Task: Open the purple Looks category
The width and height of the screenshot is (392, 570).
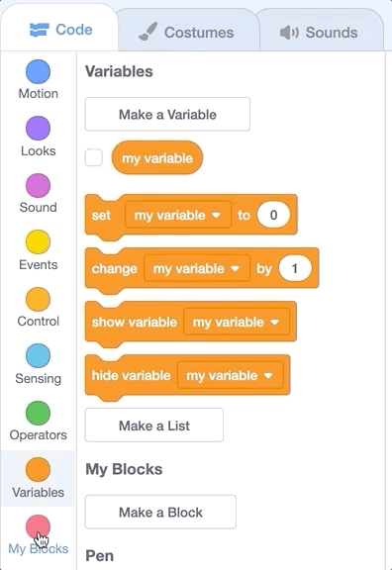Action: 38,128
